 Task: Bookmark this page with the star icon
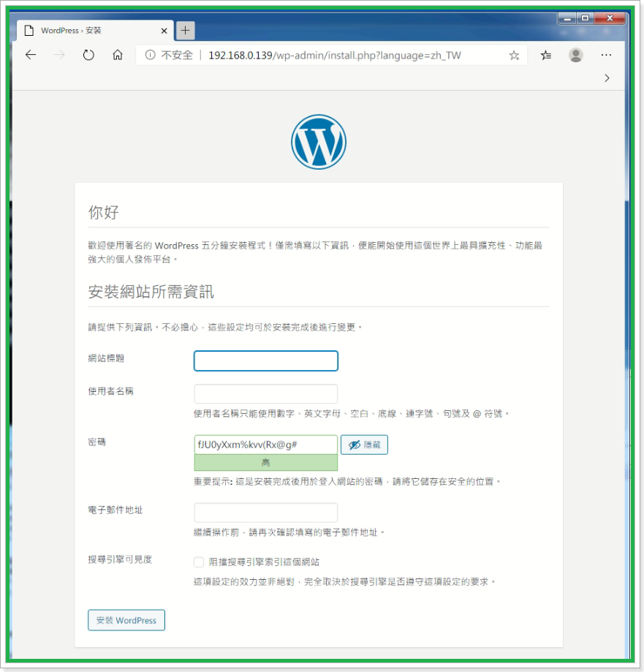(x=514, y=56)
